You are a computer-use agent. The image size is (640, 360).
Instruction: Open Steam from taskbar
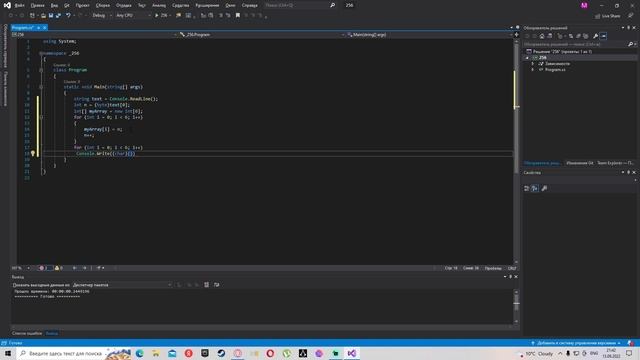[221, 353]
